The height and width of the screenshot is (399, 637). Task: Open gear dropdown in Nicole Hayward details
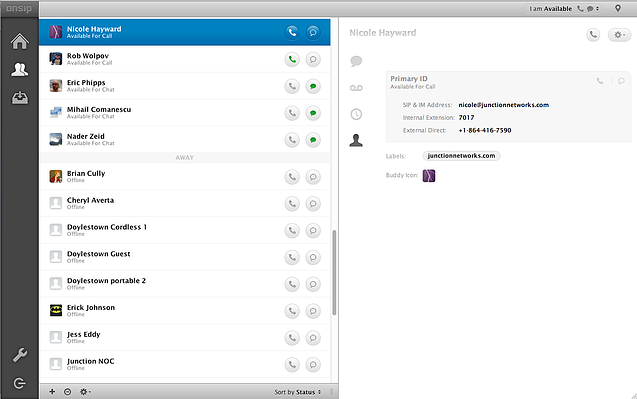619,35
